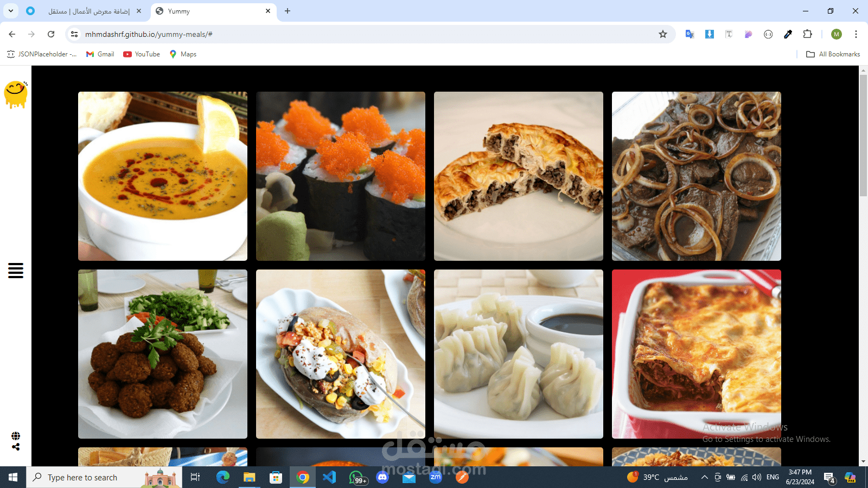
Task: Switch the ENG input language
Action: pos(773,477)
